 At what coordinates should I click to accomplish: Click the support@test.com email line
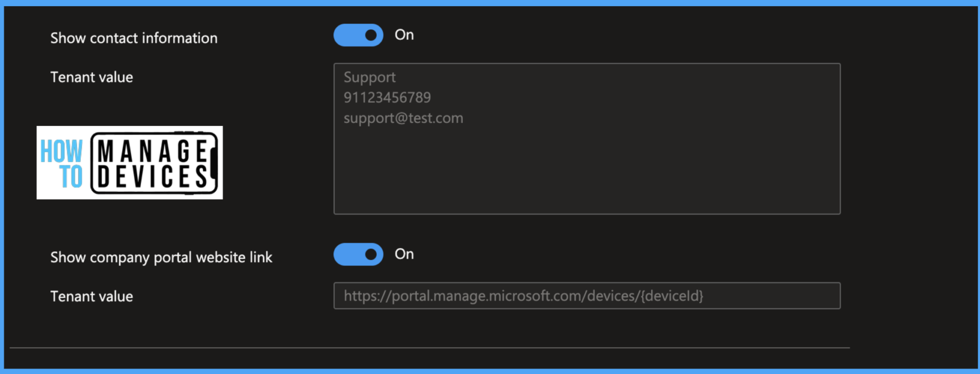point(403,118)
